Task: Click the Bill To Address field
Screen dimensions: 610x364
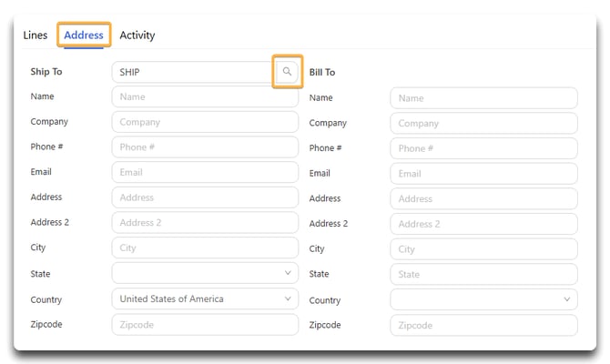Action: click(483, 198)
